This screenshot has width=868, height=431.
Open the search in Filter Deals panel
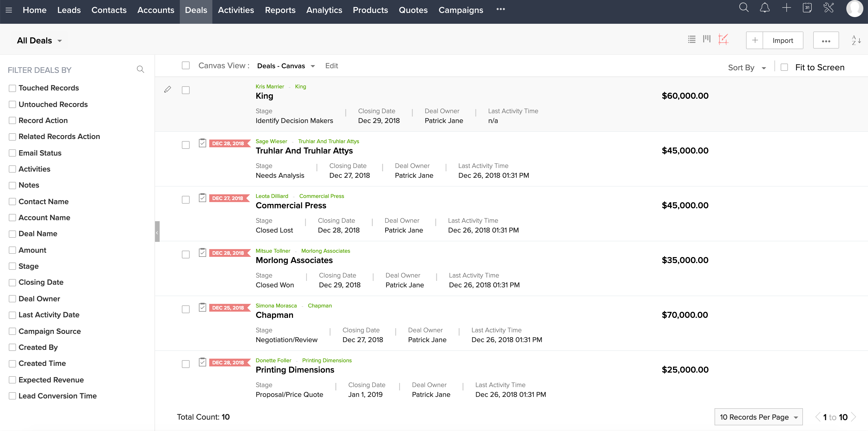[141, 70]
